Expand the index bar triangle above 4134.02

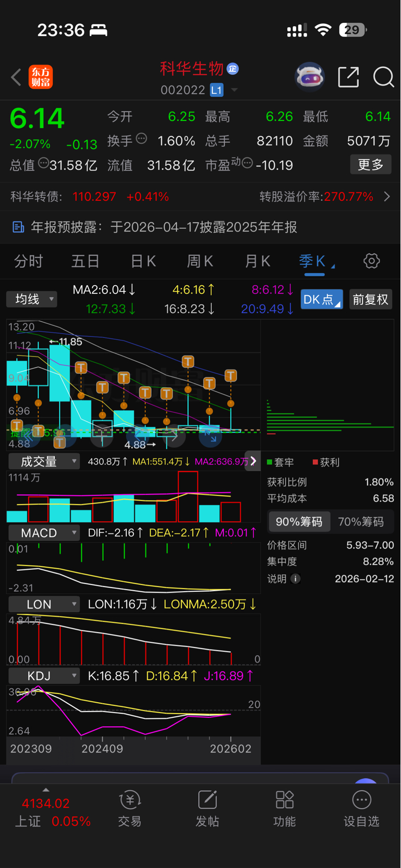click(46, 789)
